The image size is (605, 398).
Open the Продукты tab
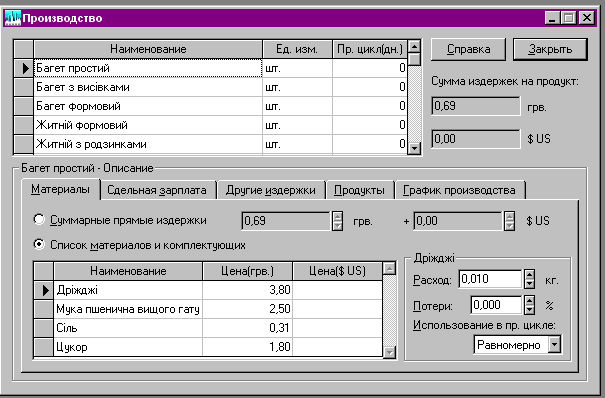tap(359, 190)
